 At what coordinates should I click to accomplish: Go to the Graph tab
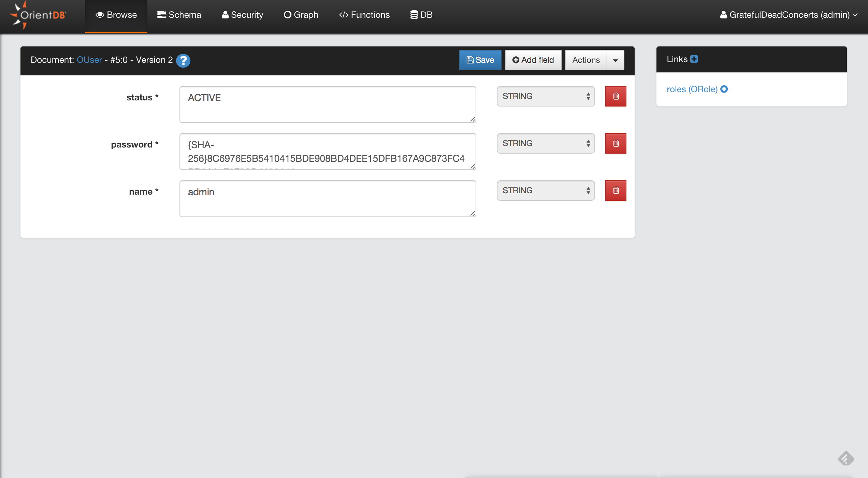(x=301, y=15)
